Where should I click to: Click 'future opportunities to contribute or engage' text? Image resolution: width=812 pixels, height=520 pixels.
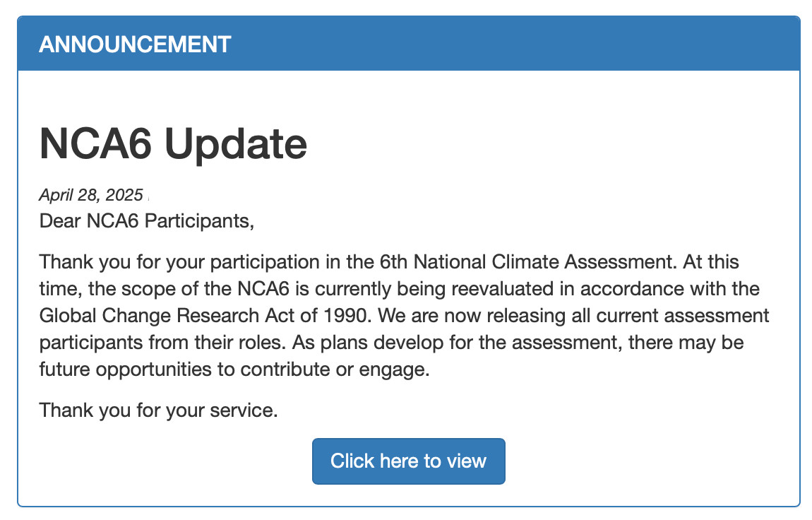click(x=234, y=370)
